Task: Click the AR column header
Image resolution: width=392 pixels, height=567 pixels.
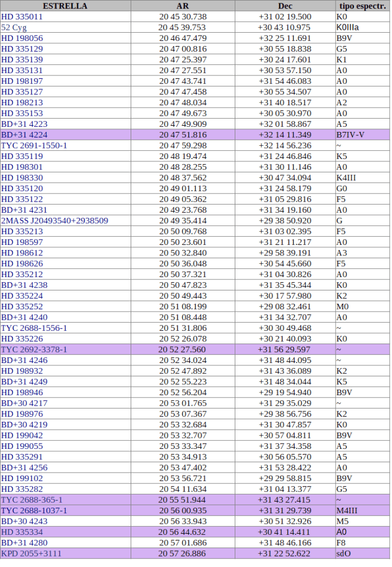Action: pyautogui.click(x=182, y=6)
